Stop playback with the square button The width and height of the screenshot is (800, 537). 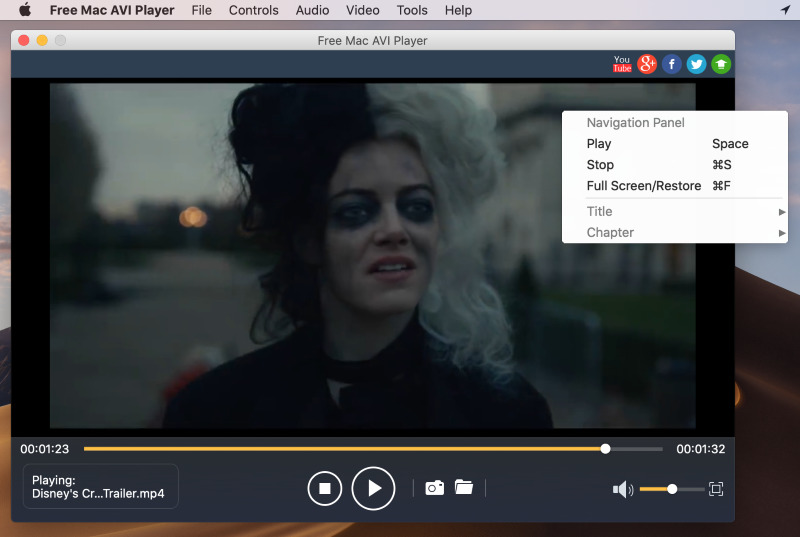point(324,489)
